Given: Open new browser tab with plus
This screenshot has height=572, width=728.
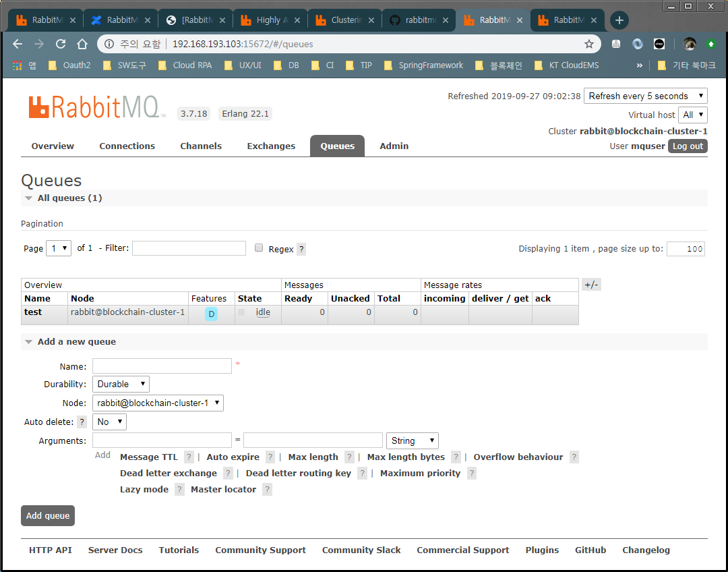Looking at the screenshot, I should [619, 20].
